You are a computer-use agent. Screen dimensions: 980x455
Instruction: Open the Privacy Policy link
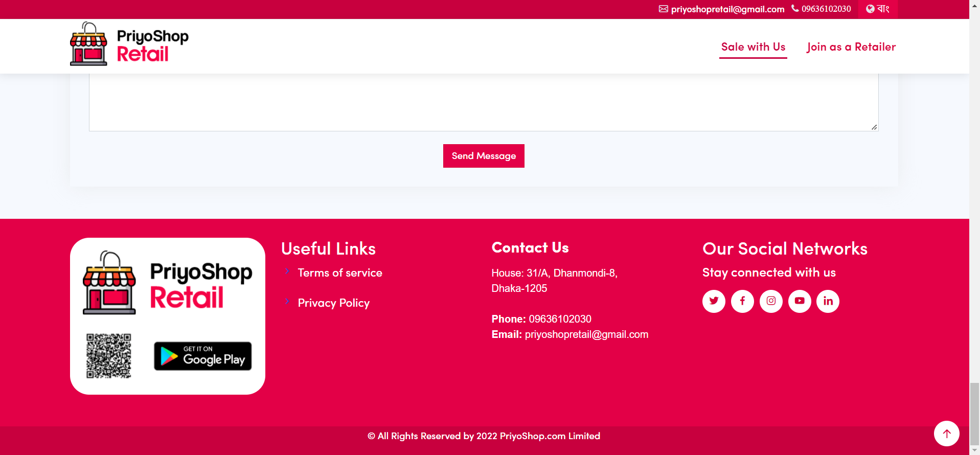click(333, 303)
